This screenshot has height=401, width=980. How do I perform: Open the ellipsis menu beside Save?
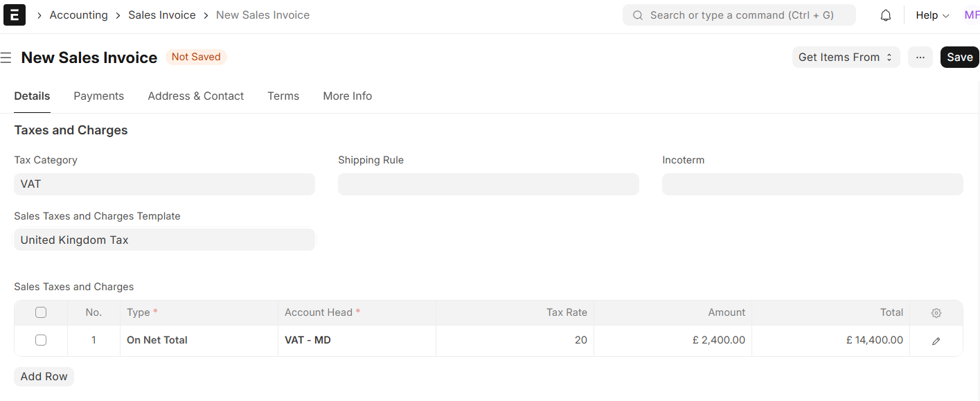[920, 57]
